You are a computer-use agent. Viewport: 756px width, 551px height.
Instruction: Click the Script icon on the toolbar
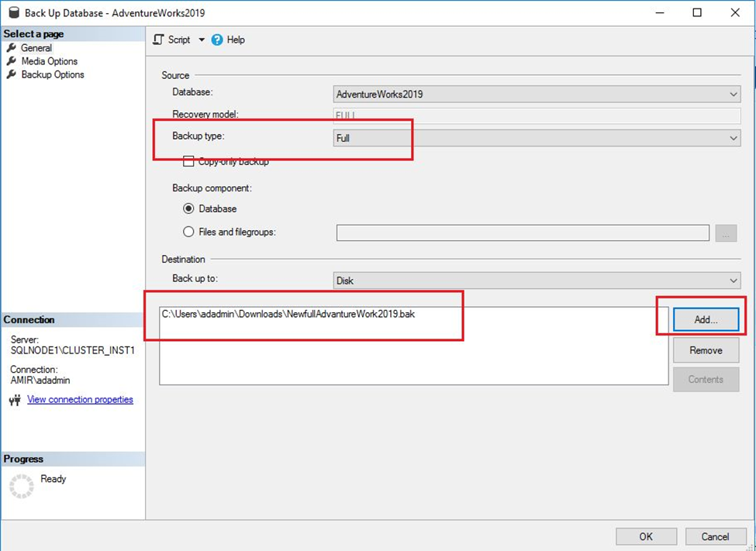[x=159, y=40]
